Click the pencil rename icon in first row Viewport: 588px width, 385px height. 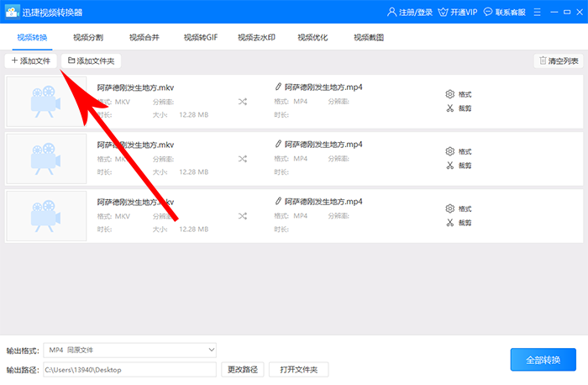(278, 87)
